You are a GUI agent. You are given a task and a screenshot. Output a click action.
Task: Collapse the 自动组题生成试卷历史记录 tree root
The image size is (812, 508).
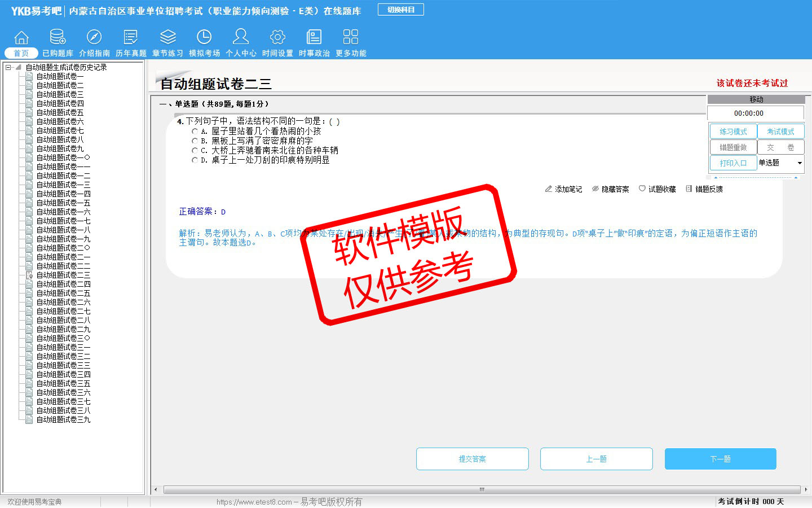[8, 67]
